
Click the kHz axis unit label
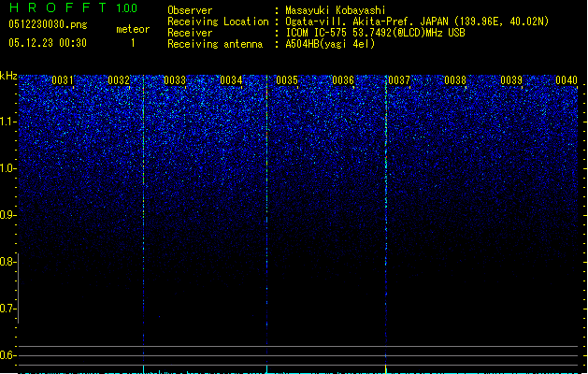(8, 76)
